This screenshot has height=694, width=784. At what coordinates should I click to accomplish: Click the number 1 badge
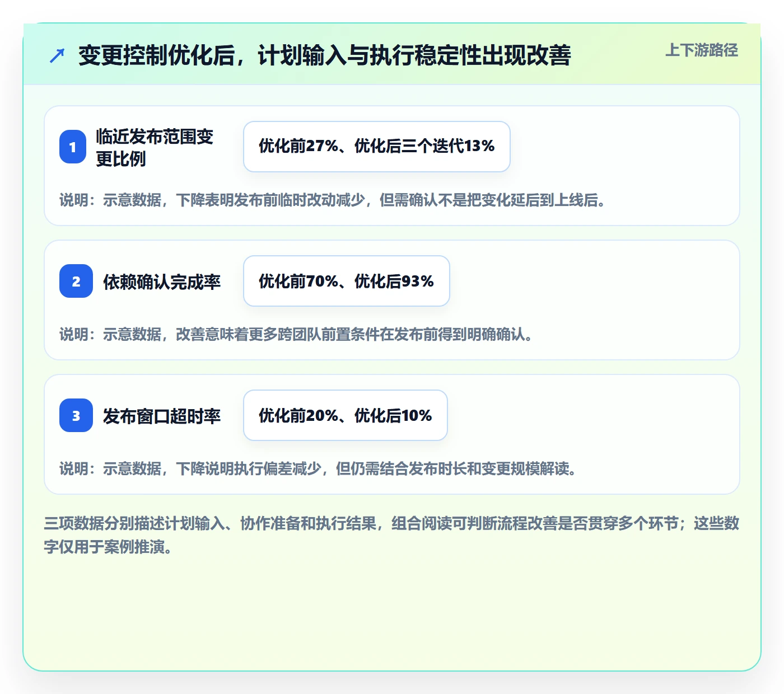[x=73, y=147]
